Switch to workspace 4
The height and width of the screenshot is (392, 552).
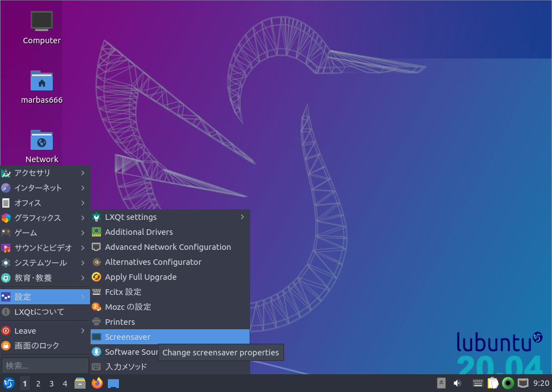65,384
